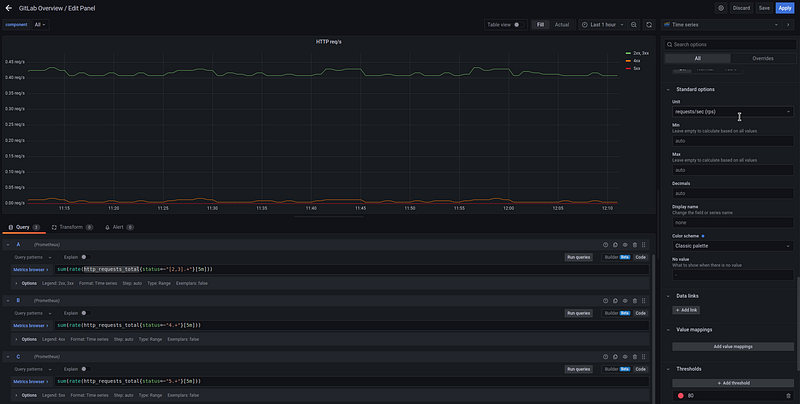Open dashboard settings gear icon
Viewport: 800px width, 404px height.
(x=721, y=8)
